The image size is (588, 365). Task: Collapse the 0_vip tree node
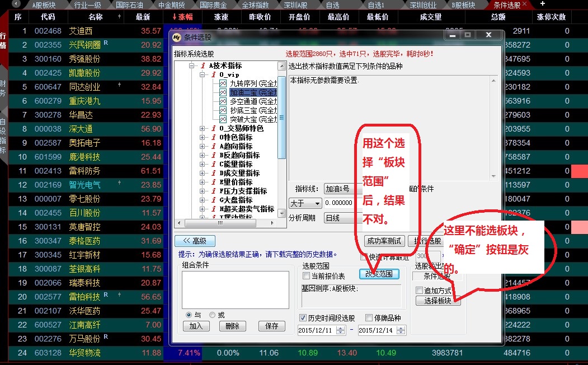pyautogui.click(x=203, y=74)
